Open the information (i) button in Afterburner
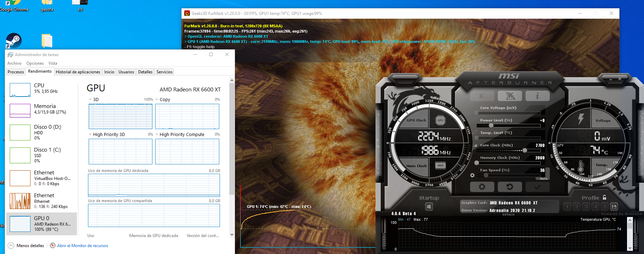The width and height of the screenshot is (644, 254). point(537,96)
